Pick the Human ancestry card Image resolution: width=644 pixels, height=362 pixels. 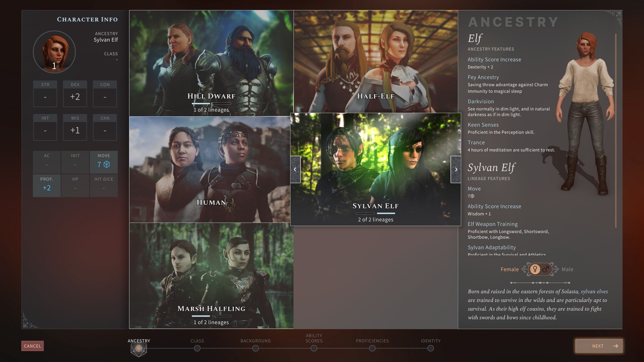pyautogui.click(x=210, y=169)
